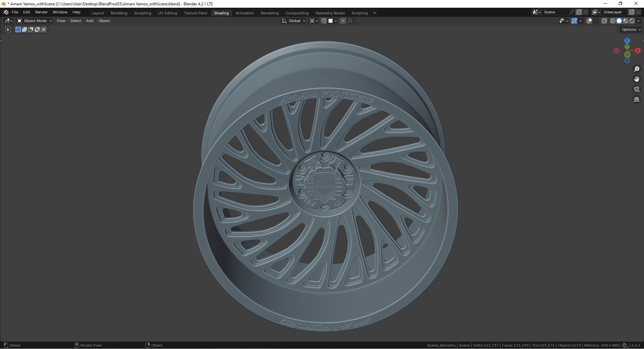Add a workspace with plus icon

[x=375, y=13]
